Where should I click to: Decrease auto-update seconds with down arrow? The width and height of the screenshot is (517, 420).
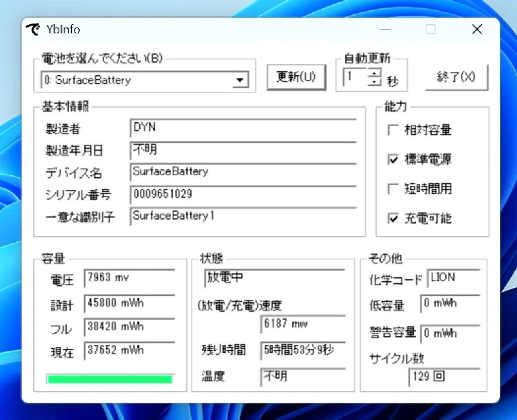coord(375,82)
